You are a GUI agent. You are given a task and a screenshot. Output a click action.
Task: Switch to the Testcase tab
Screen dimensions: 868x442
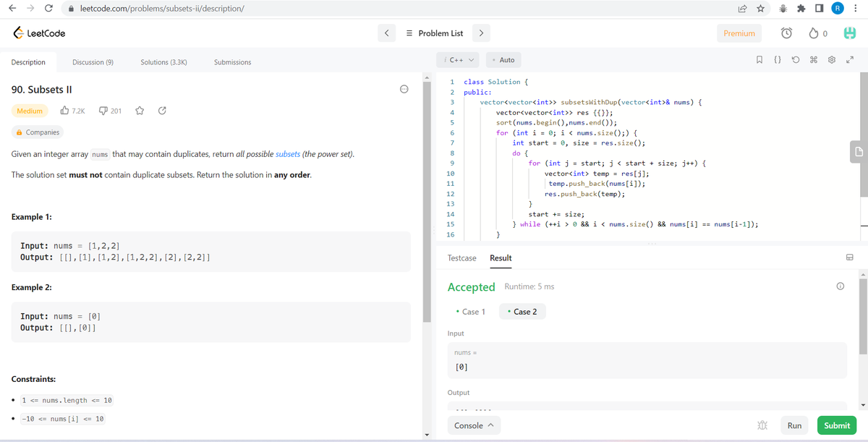click(462, 258)
